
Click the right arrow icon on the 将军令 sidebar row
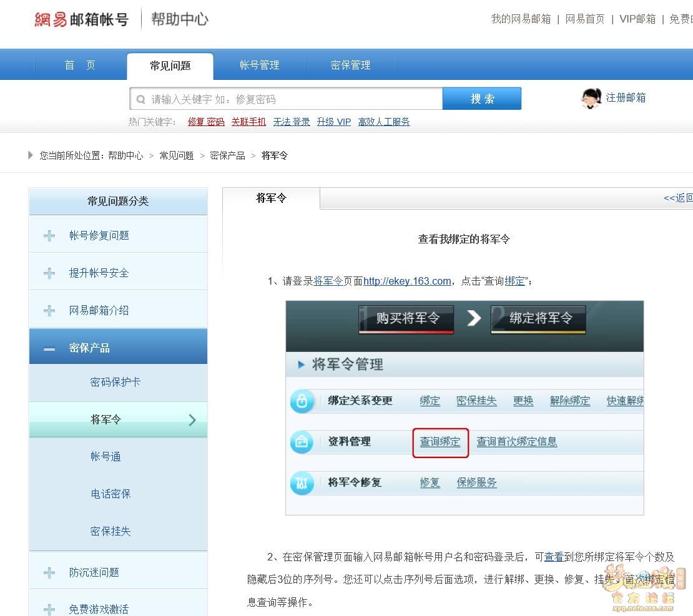(192, 420)
